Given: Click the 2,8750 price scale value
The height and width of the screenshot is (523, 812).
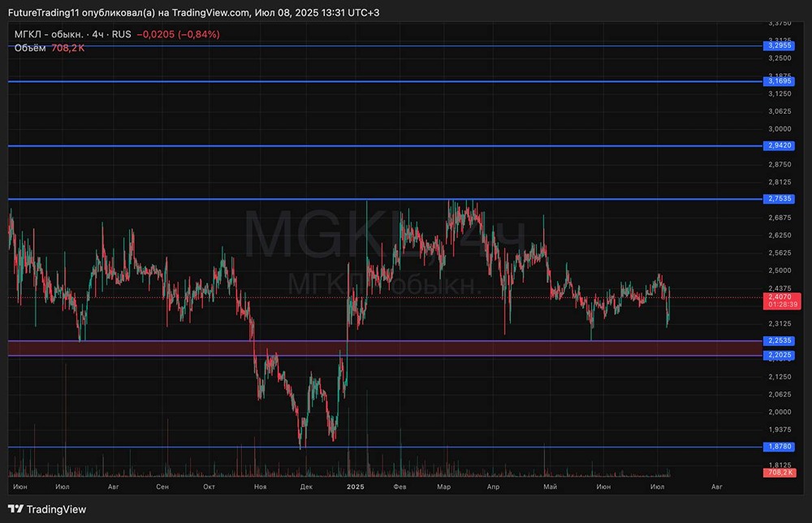Looking at the screenshot, I should pyautogui.click(x=780, y=164).
